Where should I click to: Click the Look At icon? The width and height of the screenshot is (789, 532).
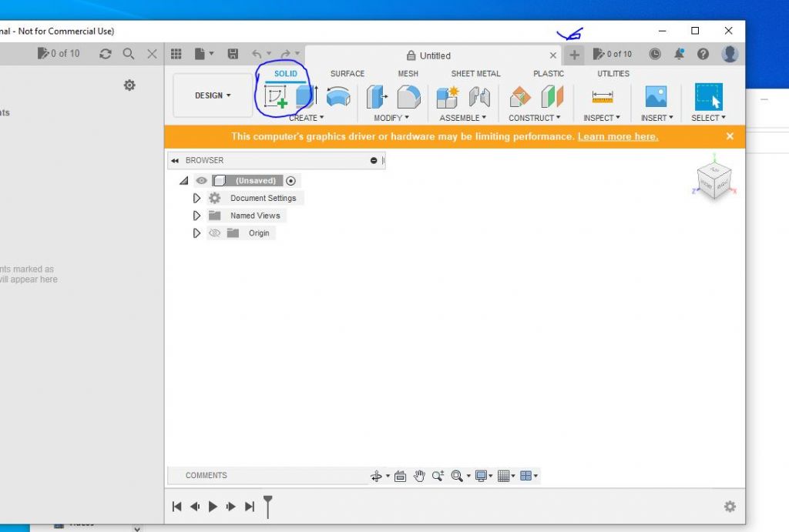click(400, 476)
